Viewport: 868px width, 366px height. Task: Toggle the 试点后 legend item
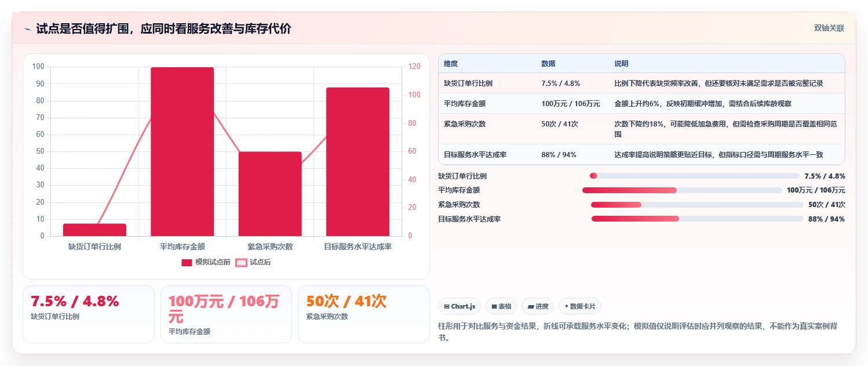pyautogui.click(x=253, y=262)
